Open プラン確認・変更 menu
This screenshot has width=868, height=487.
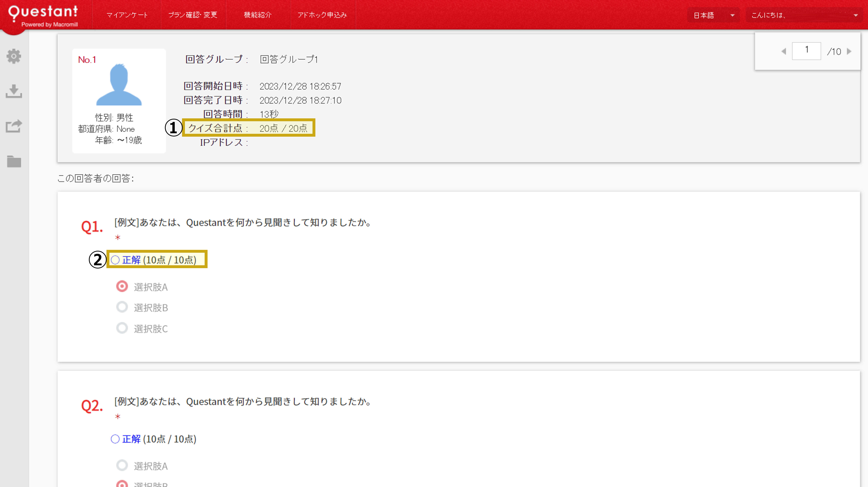(x=193, y=15)
